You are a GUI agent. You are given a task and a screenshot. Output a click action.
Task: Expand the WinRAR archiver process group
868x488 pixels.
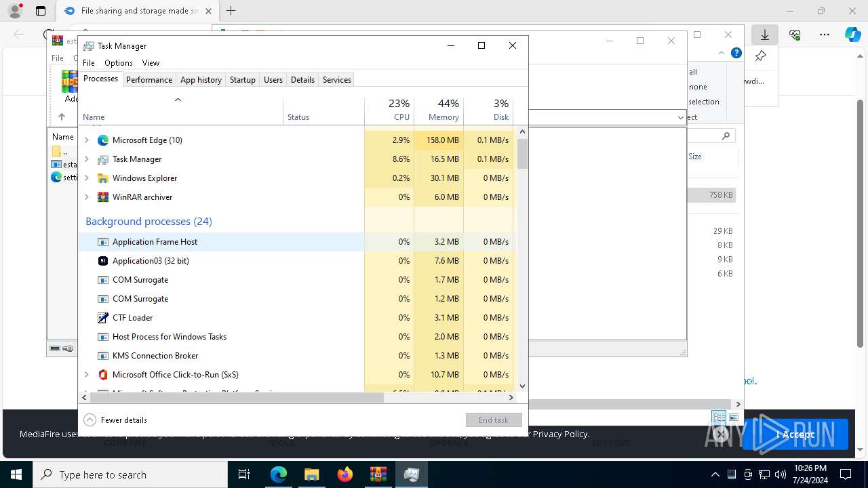pyautogui.click(x=86, y=197)
